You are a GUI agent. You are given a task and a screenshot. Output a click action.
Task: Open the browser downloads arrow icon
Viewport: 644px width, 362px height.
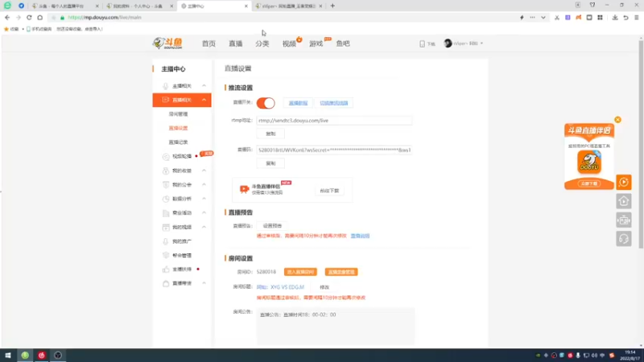tap(615, 17)
